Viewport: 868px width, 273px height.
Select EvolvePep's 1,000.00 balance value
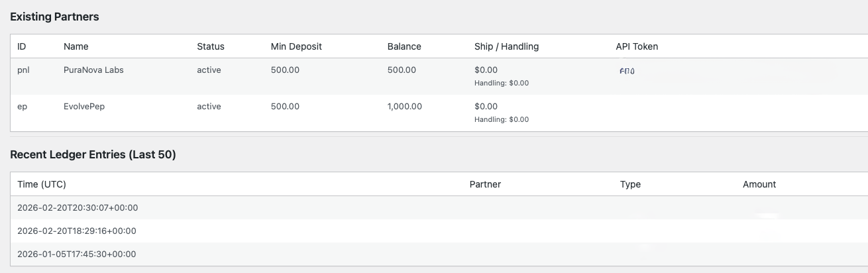click(x=405, y=107)
